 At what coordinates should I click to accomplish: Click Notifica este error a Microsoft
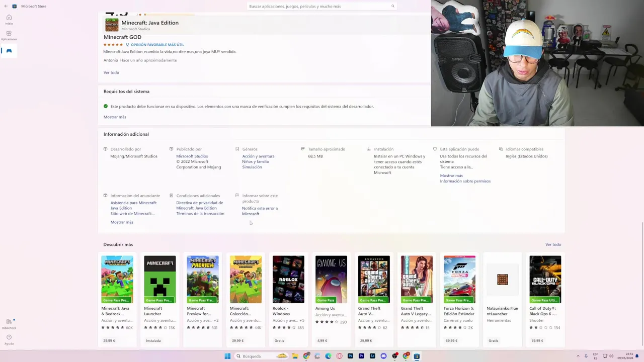coord(260,211)
